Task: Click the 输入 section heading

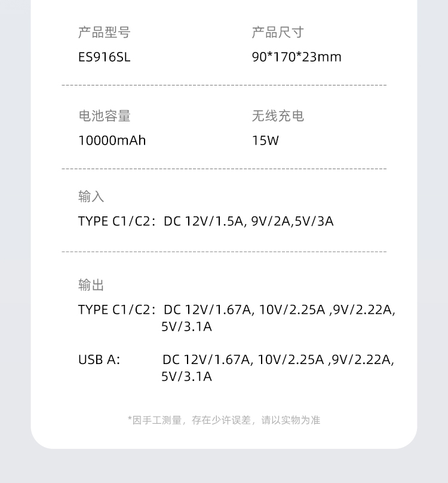Action: click(91, 197)
